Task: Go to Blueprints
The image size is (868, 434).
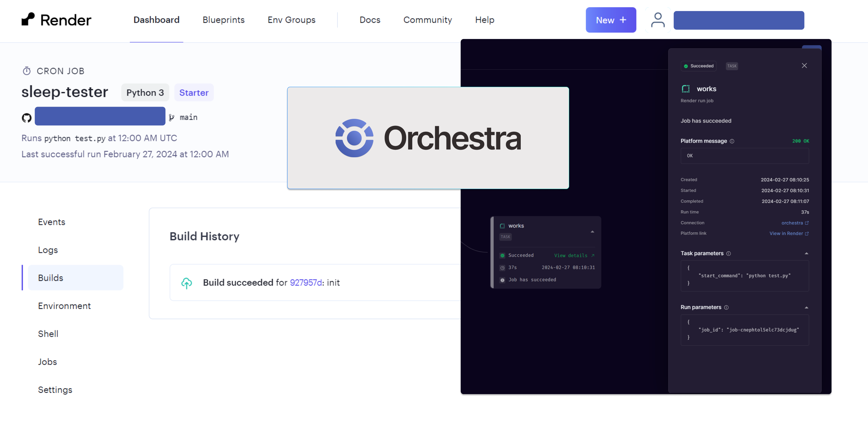Action: [x=223, y=20]
